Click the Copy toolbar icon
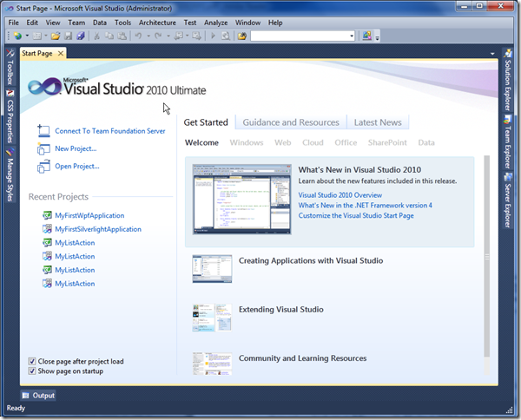The height and width of the screenshot is (420, 521). coord(109,36)
